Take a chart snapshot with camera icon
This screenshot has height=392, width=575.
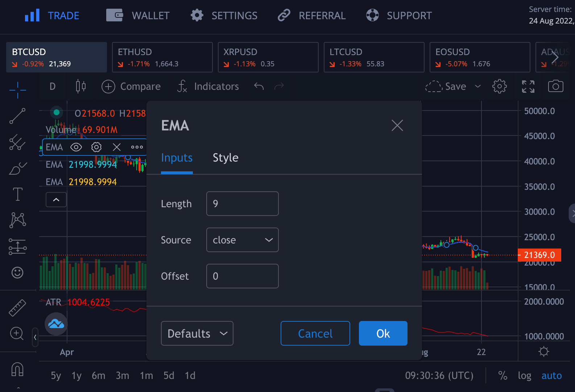coord(555,86)
